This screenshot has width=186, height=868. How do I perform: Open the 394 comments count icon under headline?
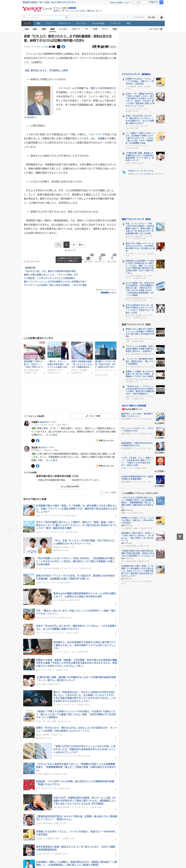45,47
